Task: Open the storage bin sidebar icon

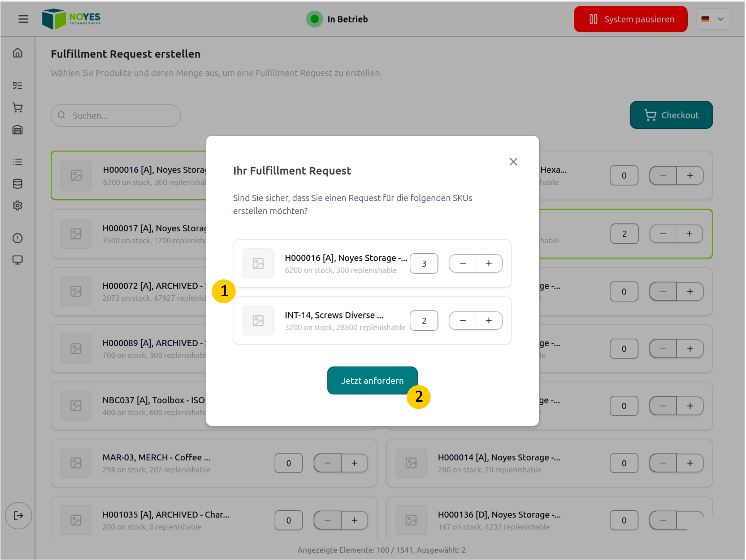Action: coord(18,130)
